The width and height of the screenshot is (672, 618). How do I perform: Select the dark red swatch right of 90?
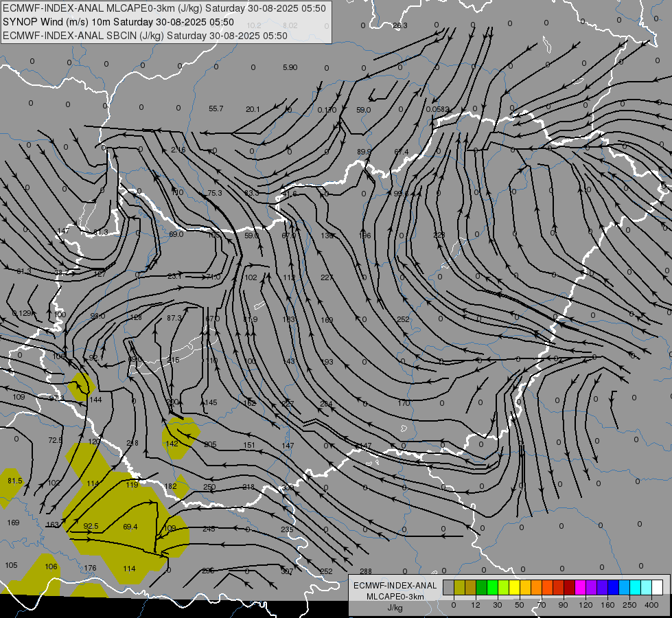coord(570,587)
